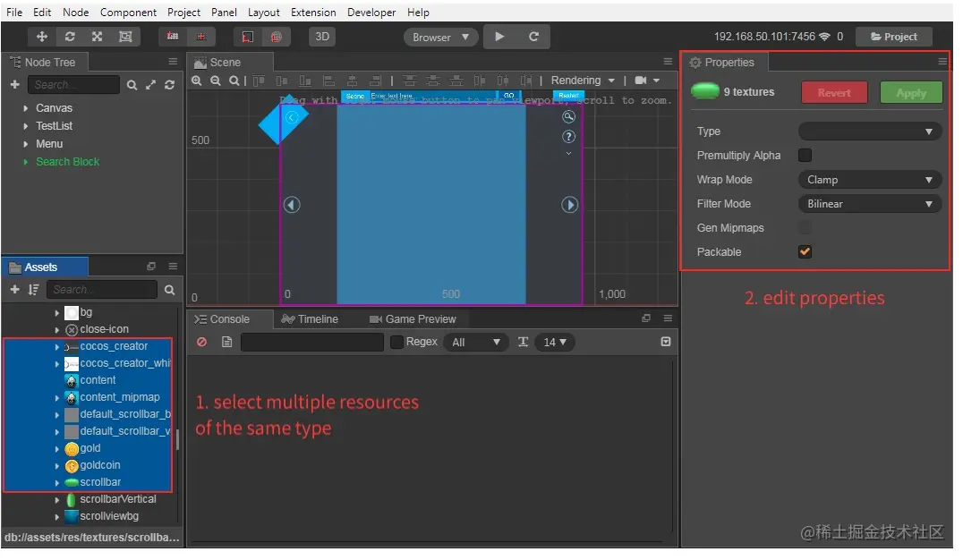Click the Assets sort order icon
963x560 pixels.
point(33,290)
